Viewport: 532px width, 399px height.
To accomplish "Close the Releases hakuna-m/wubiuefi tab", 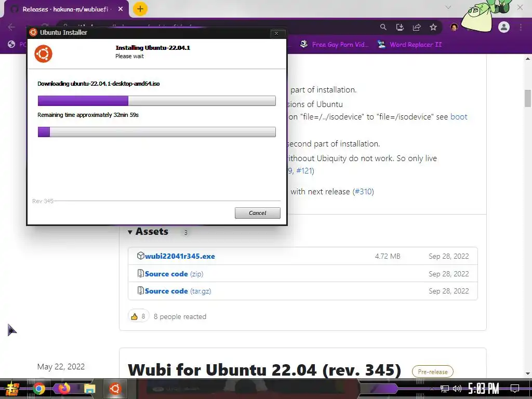I will click(121, 9).
